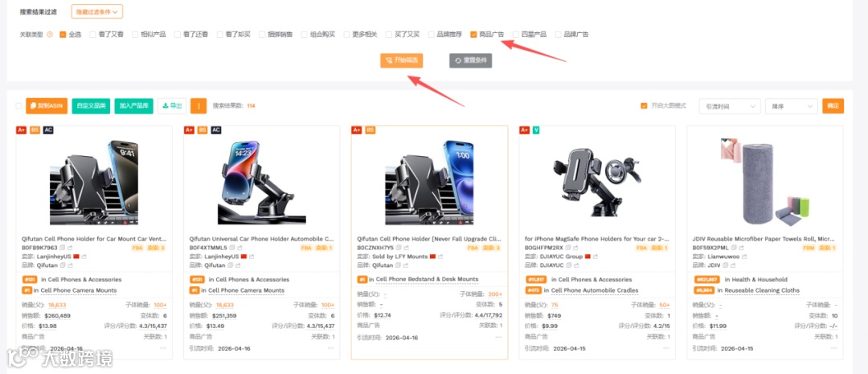
Task: Open the 降序 sort order dropdown
Action: pos(791,106)
